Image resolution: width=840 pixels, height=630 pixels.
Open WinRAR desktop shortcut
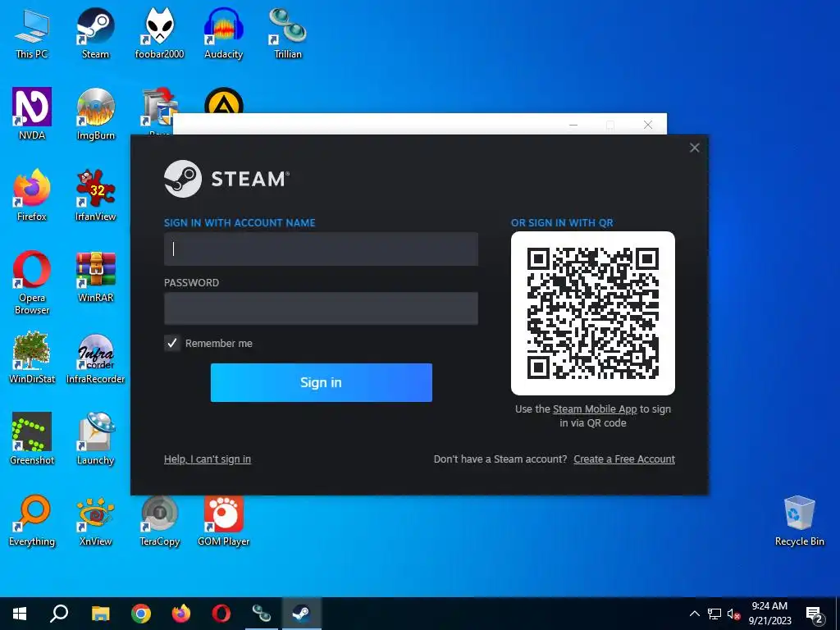(95, 277)
